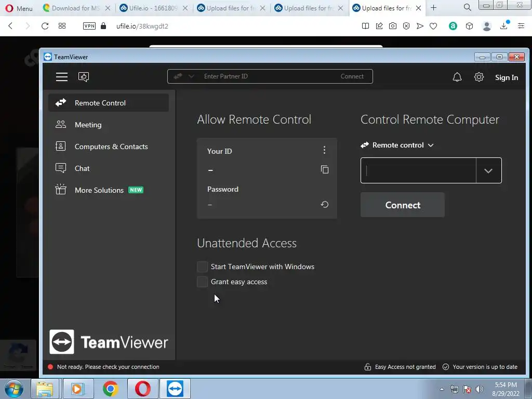Click Sign In in TeamViewer
Screen dimensions: 532x399
pyautogui.click(x=506, y=77)
